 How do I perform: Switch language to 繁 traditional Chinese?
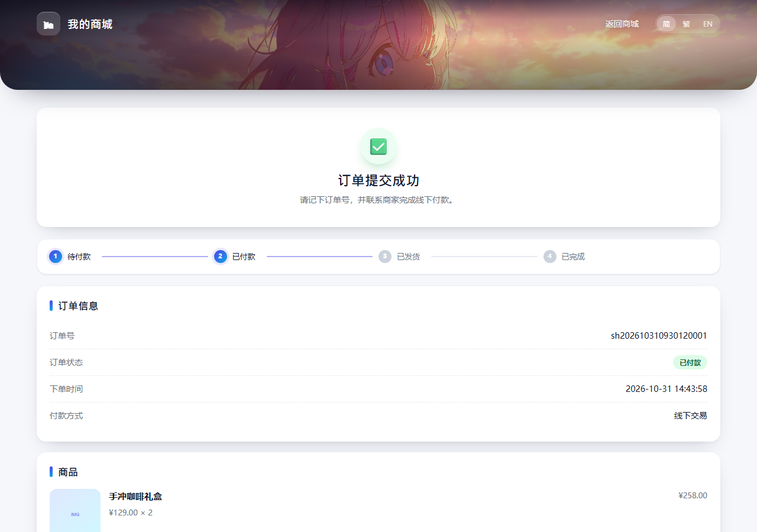point(687,24)
